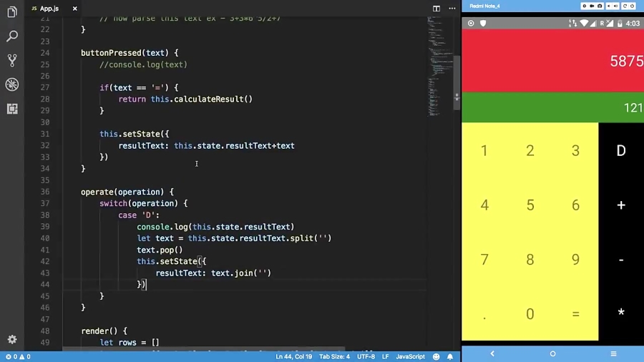Tap the equals key

tap(575, 314)
